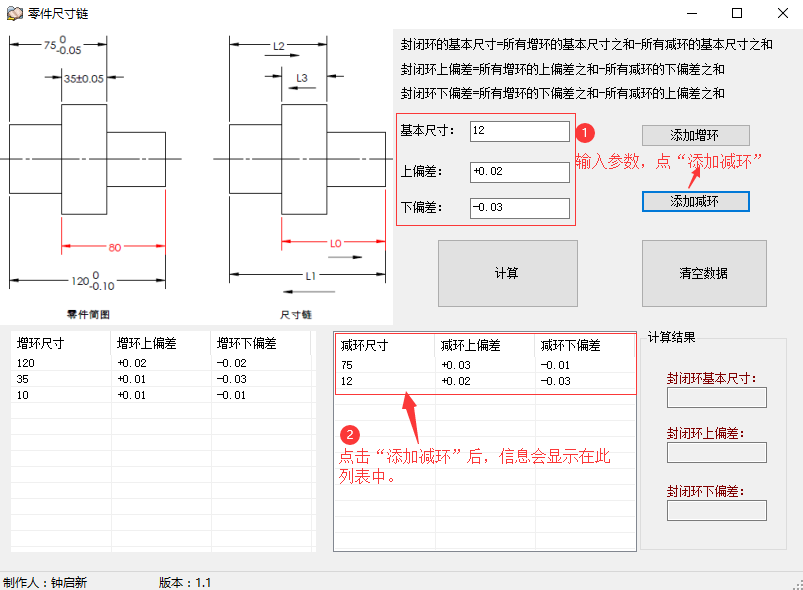Click the 添加减环 button
The image size is (803, 590).
coord(695,201)
